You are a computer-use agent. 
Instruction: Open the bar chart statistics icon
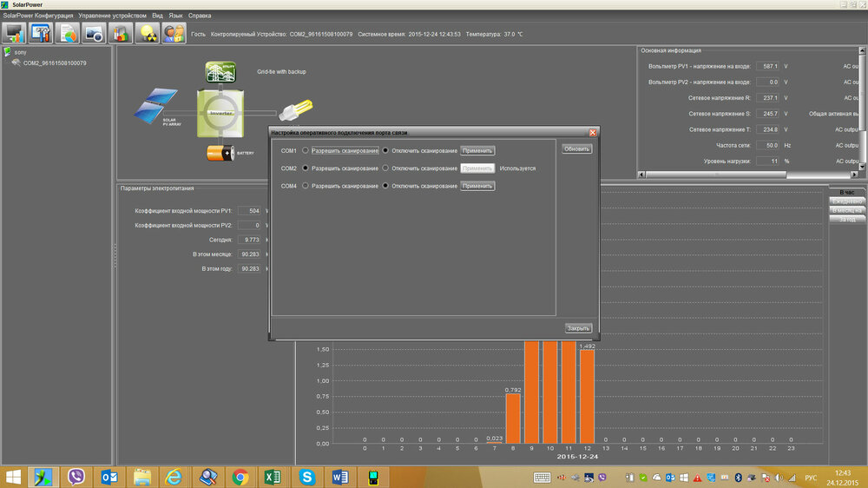[121, 33]
